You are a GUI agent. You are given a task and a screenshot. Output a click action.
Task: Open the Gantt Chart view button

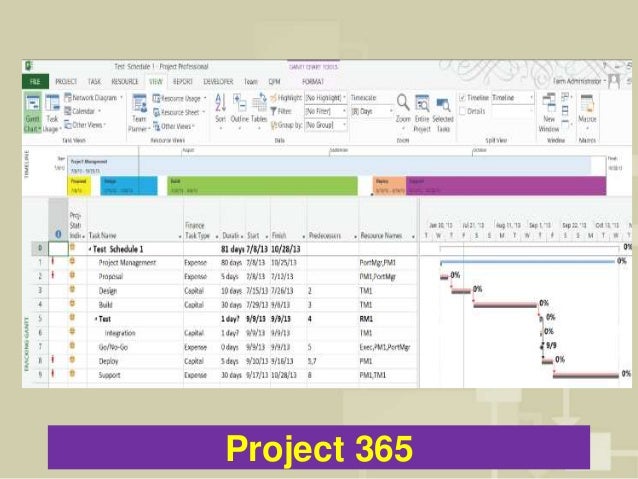coord(32,112)
